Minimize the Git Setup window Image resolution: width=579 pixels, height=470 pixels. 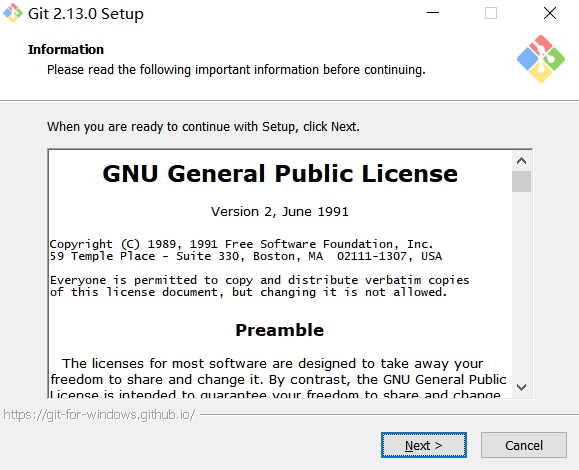click(433, 13)
